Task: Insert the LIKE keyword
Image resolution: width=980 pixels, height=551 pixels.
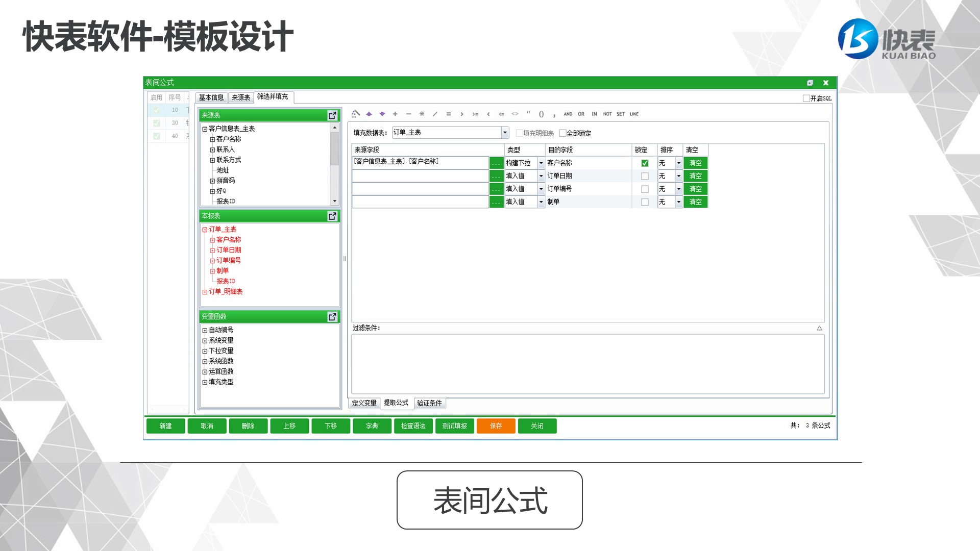Action: [x=634, y=114]
